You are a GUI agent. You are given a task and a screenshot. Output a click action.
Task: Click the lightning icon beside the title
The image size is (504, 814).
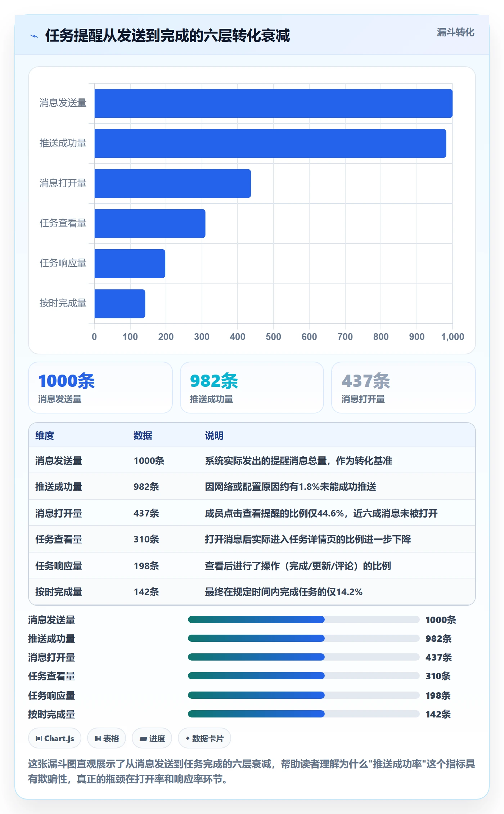34,36
